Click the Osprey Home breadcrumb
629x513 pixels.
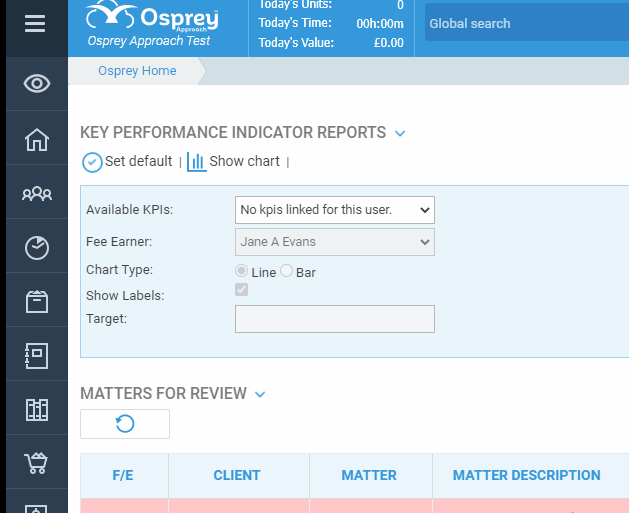tap(137, 71)
